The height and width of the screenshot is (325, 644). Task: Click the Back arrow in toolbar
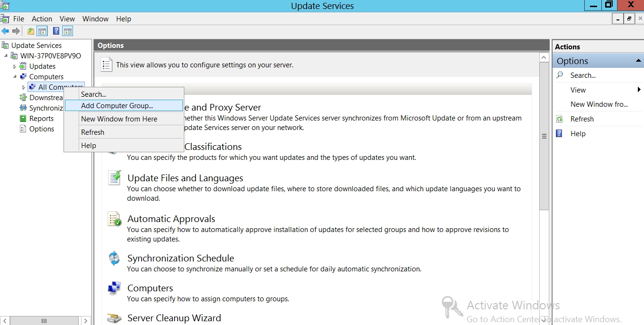[x=5, y=31]
